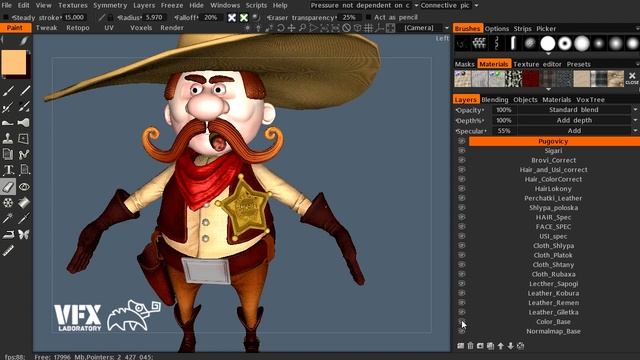Open the Standard blend dropdown
Screen dimensions: 640x360
[578, 110]
